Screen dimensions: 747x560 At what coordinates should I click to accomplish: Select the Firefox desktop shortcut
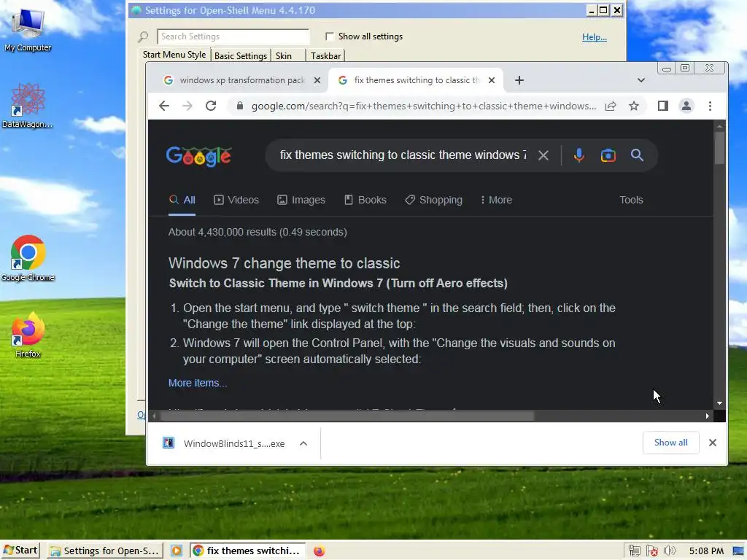pyautogui.click(x=28, y=335)
